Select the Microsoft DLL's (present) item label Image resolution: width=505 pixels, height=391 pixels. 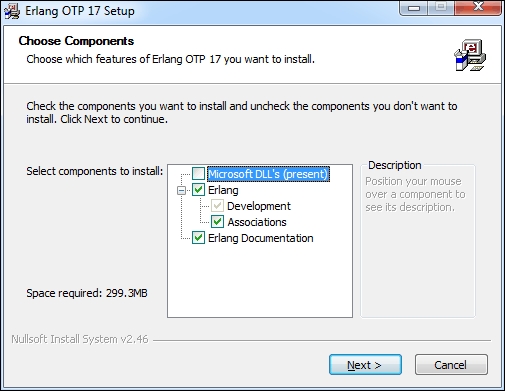268,174
